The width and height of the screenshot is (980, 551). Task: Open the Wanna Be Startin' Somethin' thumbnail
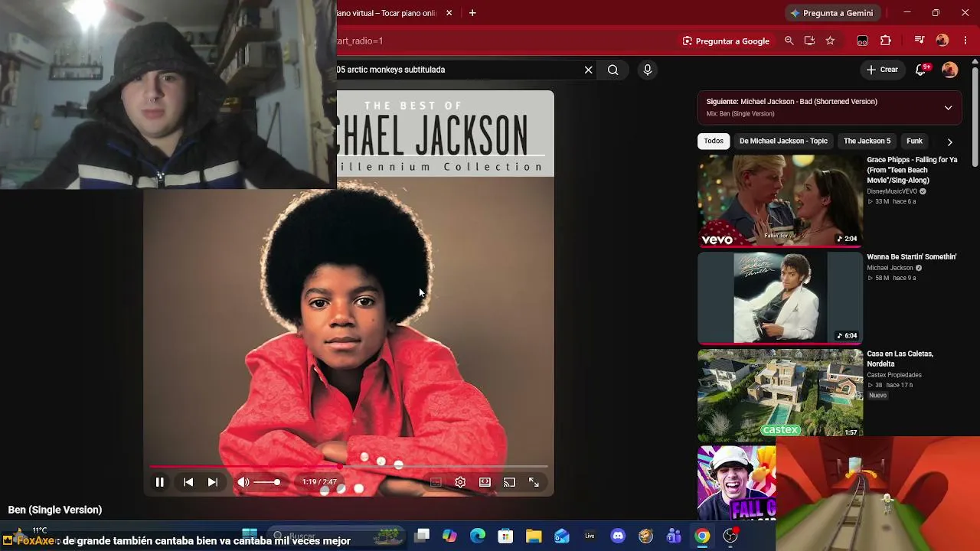(780, 298)
